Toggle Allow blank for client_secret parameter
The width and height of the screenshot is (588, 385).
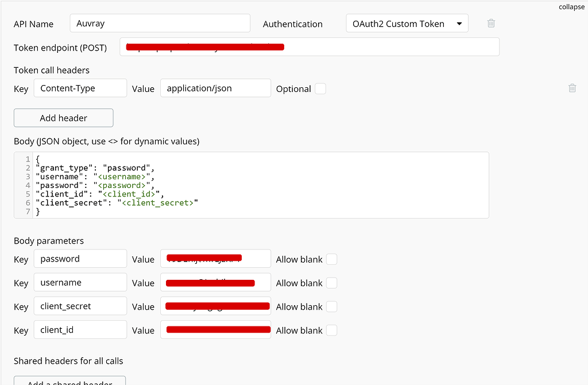click(331, 306)
